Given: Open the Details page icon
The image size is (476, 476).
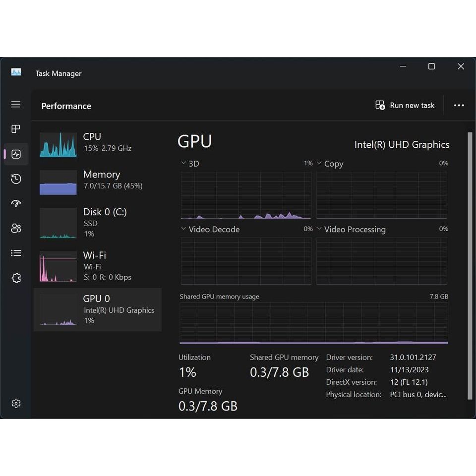Looking at the screenshot, I should (x=16, y=253).
